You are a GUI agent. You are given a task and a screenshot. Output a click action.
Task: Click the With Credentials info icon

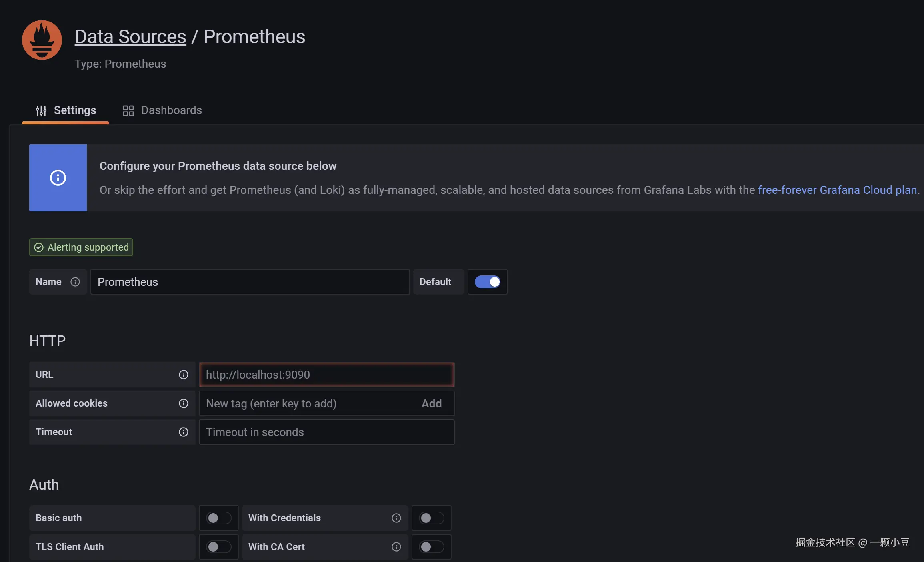(396, 518)
